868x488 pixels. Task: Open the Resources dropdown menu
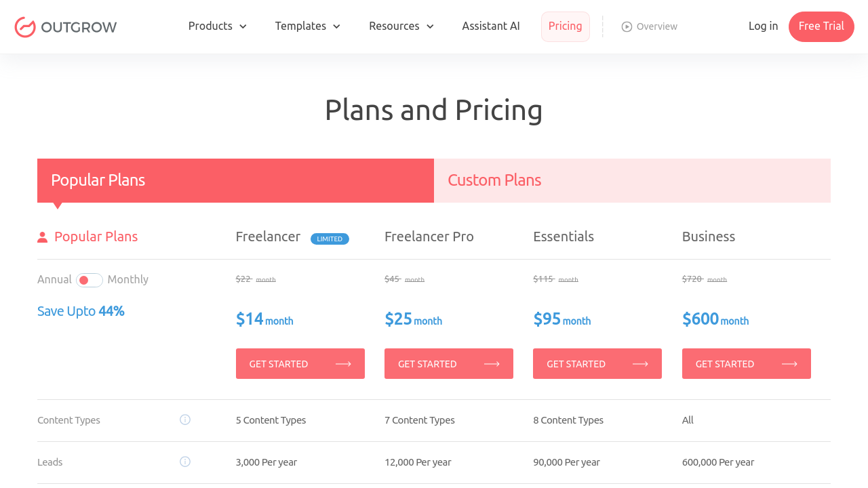coord(401,26)
